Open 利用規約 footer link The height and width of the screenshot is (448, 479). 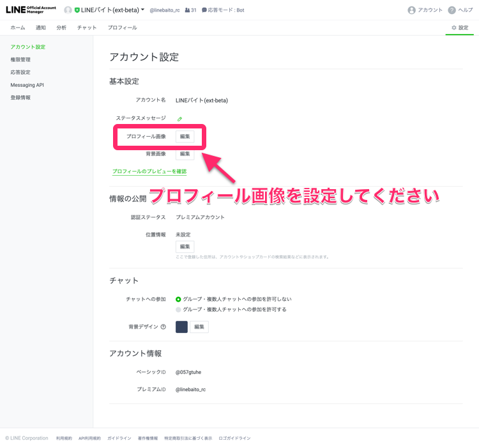coord(64,438)
